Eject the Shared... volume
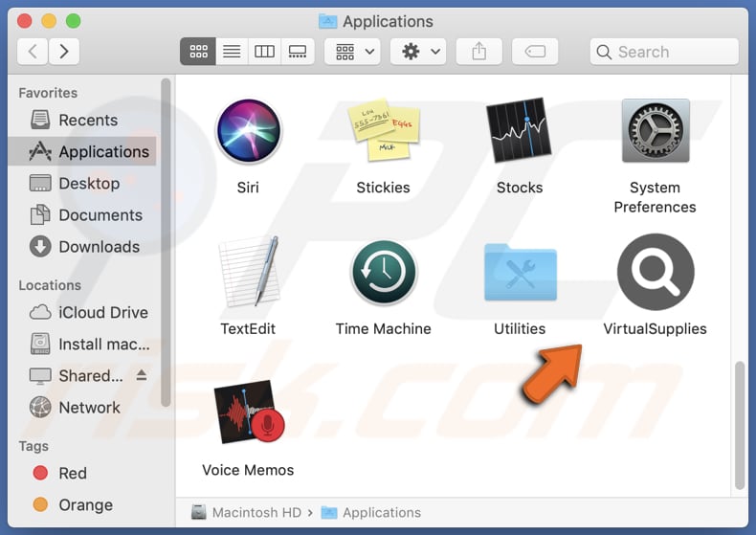The width and height of the screenshot is (756, 535). (x=142, y=374)
